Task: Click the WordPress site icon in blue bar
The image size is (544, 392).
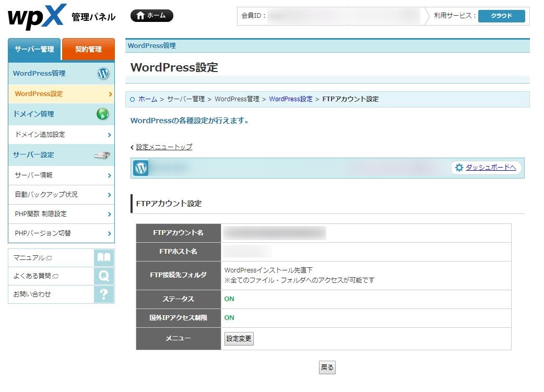Action: (x=141, y=168)
